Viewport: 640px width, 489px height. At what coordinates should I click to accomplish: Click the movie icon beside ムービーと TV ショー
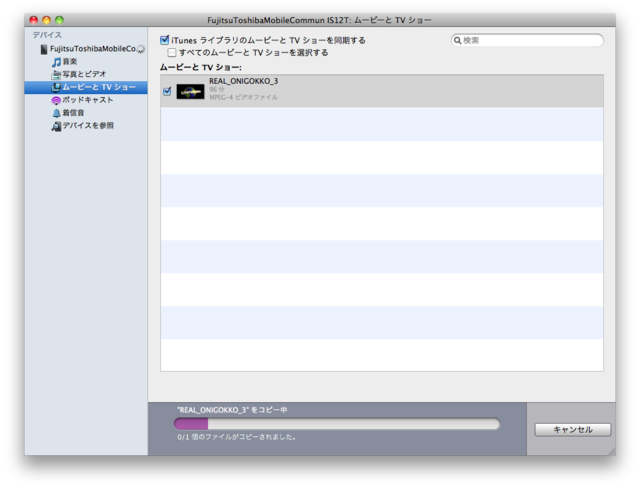click(x=56, y=87)
